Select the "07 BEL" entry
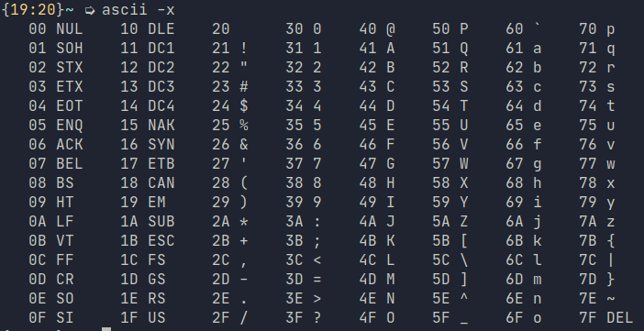Image resolution: width=644 pixels, height=331 pixels. [x=55, y=164]
